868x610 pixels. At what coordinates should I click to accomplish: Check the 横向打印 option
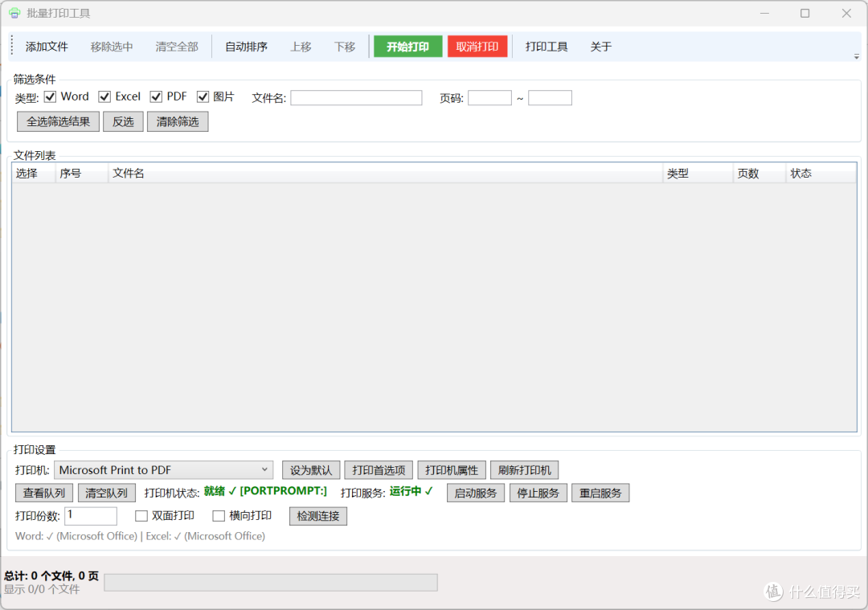click(219, 516)
